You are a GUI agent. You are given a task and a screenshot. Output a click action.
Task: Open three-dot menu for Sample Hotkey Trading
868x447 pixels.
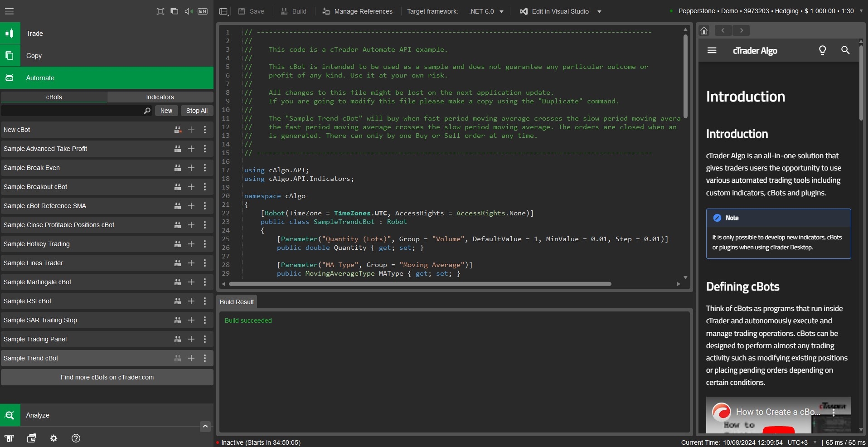[205, 244]
